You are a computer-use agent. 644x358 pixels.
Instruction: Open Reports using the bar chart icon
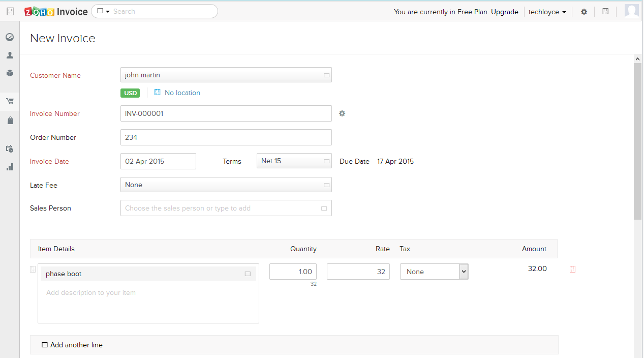click(10, 167)
